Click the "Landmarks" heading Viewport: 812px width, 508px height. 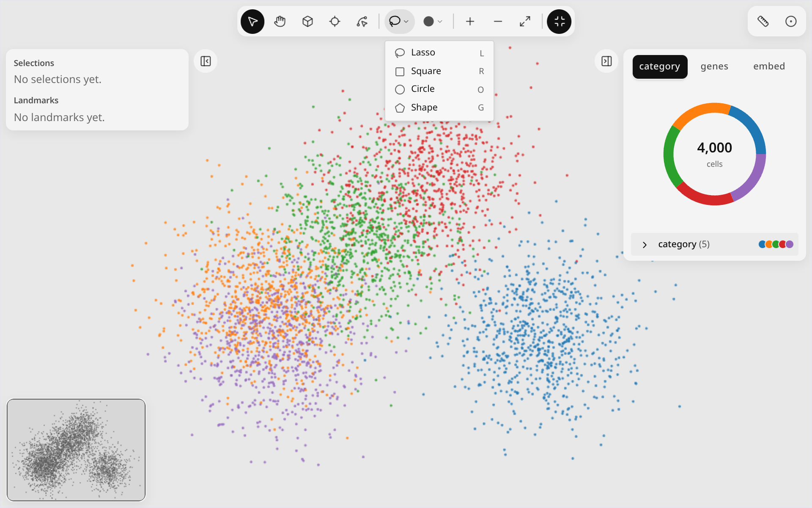pos(36,100)
